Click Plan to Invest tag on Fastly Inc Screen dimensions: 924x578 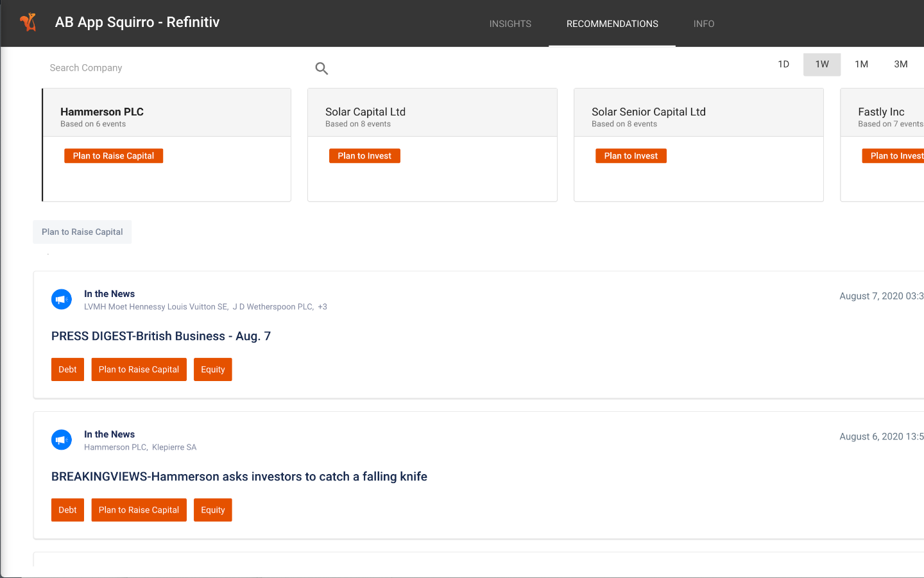893,156
